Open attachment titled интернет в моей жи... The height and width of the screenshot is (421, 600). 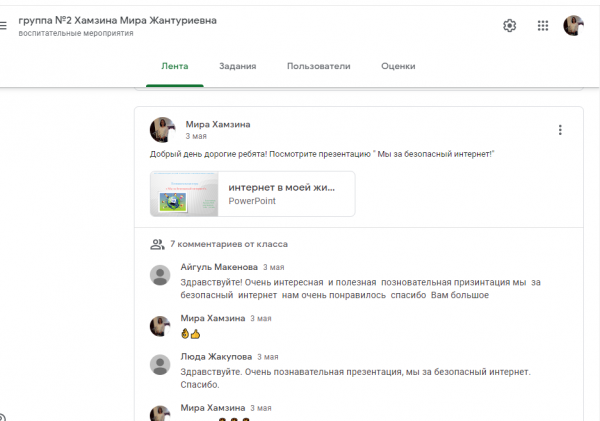(281, 187)
